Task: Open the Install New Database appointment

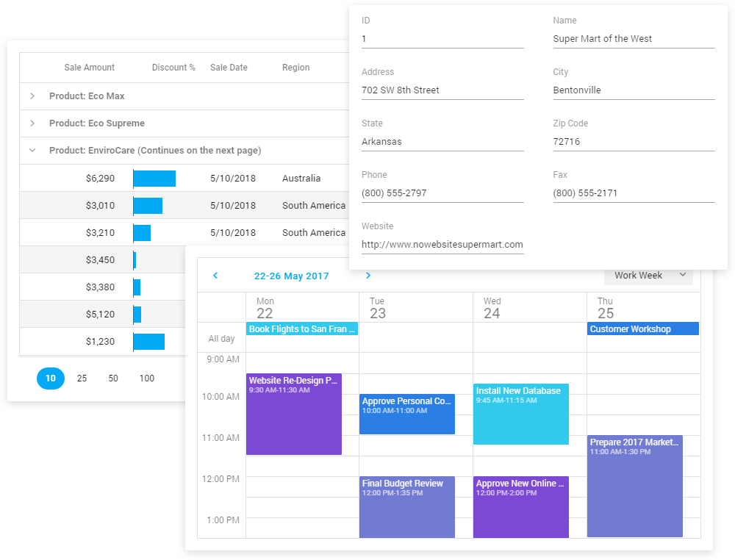Action: coord(520,414)
